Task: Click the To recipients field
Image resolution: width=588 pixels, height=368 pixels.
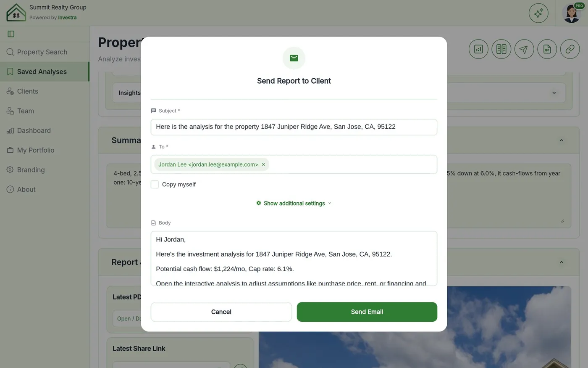Action: pos(294,164)
